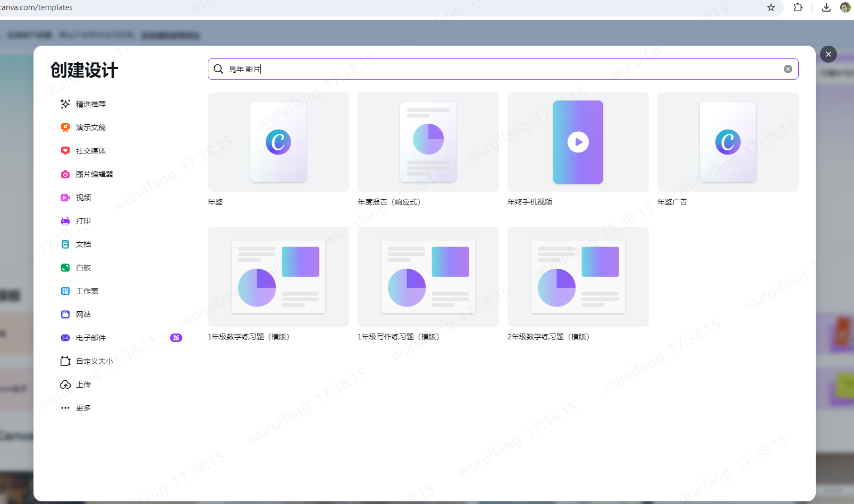Viewport: 854px width, 504px height.
Task: Select the 图片编辑器 camera icon
Action: pos(65,174)
